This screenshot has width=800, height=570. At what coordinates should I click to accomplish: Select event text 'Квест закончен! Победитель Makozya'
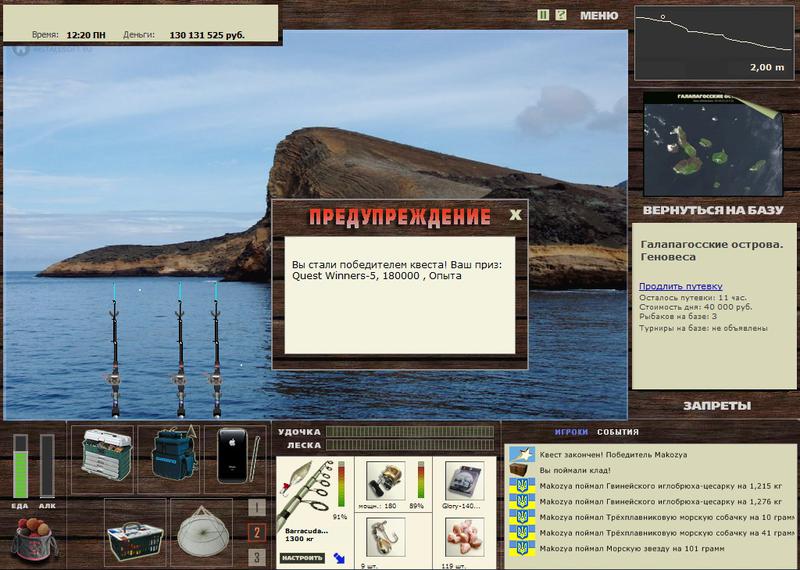(613, 455)
